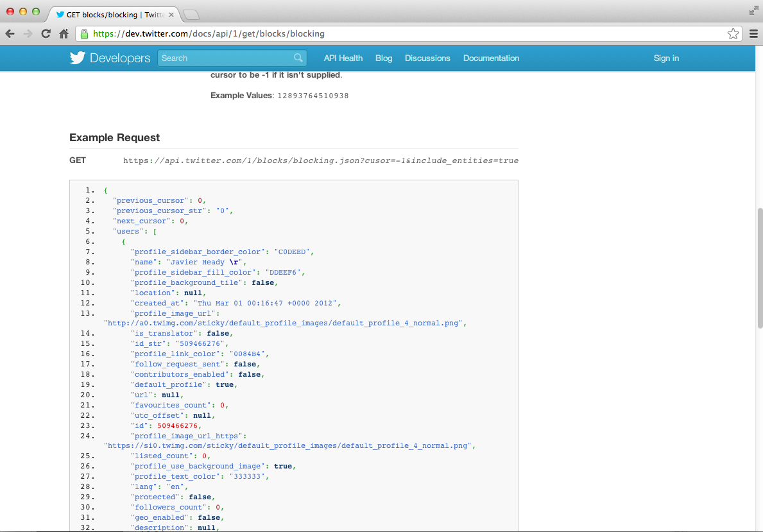Click the red numeric id 509466276
763x532 pixels.
177,425
